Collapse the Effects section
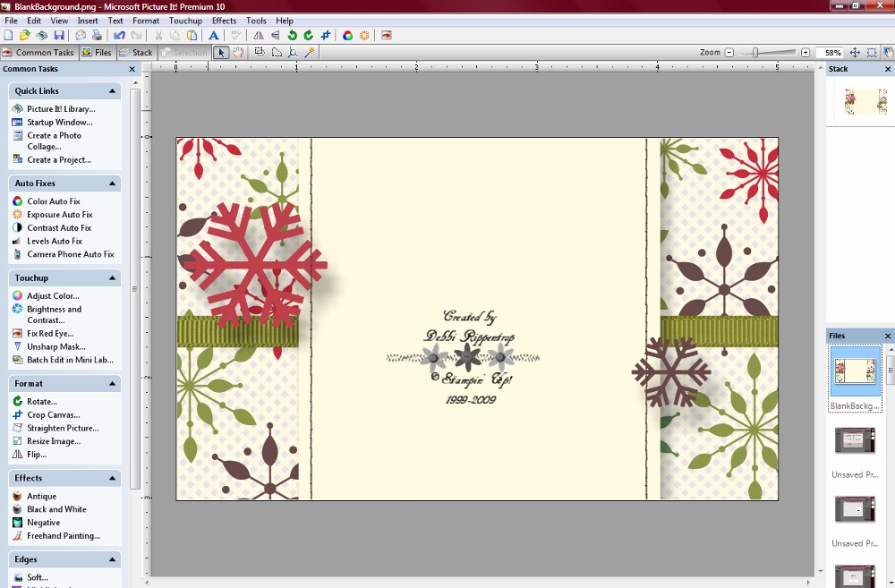 [112, 478]
